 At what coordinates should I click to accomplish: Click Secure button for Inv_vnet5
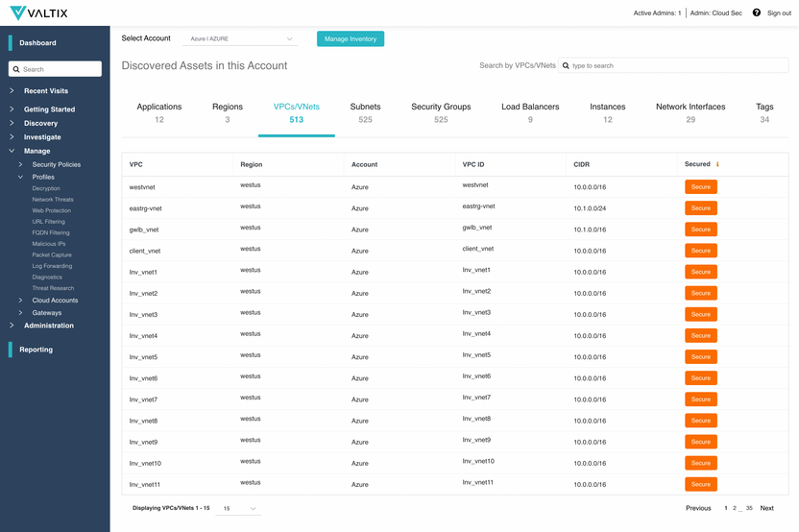click(x=701, y=356)
